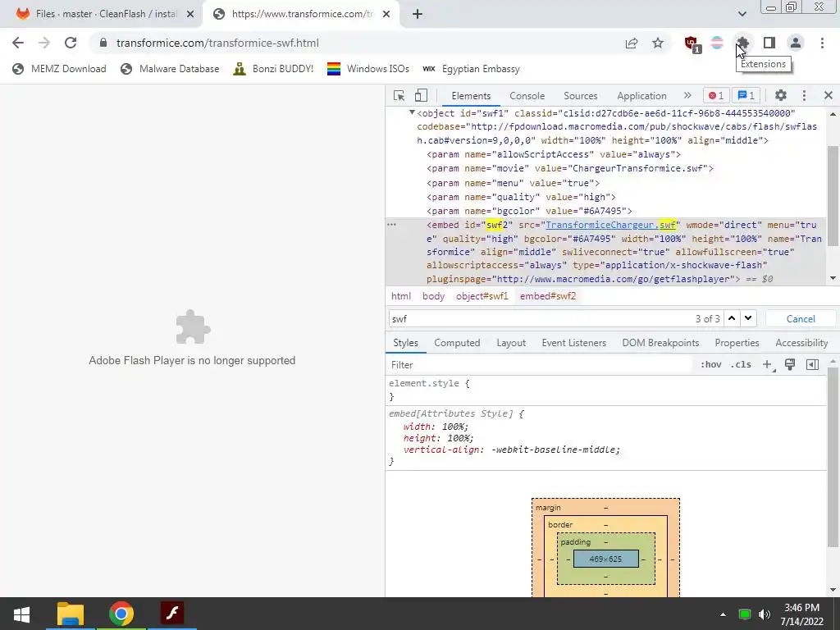The height and width of the screenshot is (630, 840).
Task: Switch to the Application tab
Action: (x=641, y=96)
